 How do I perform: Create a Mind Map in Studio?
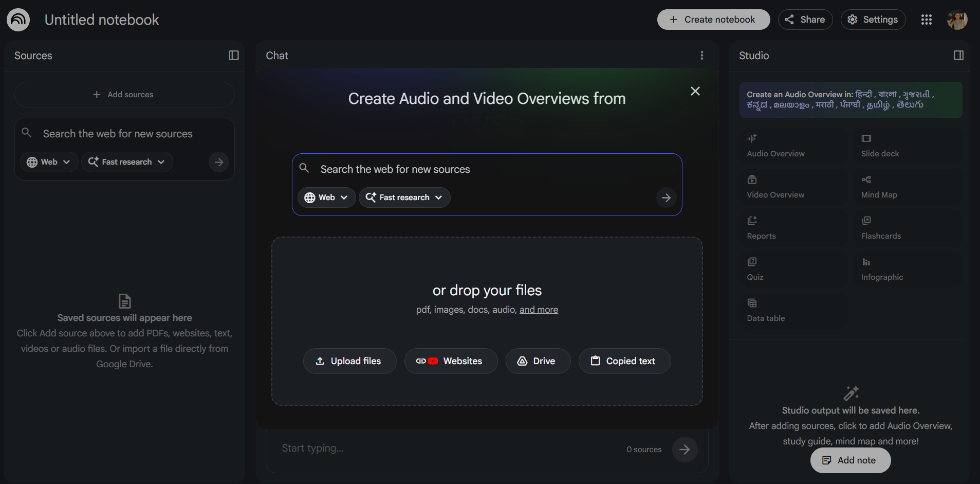coord(908,187)
